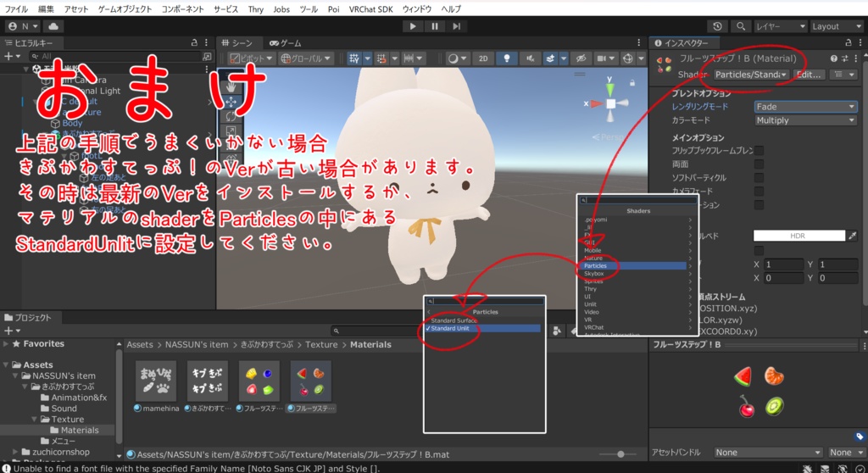Toggle Scene audio mute button

point(530,58)
